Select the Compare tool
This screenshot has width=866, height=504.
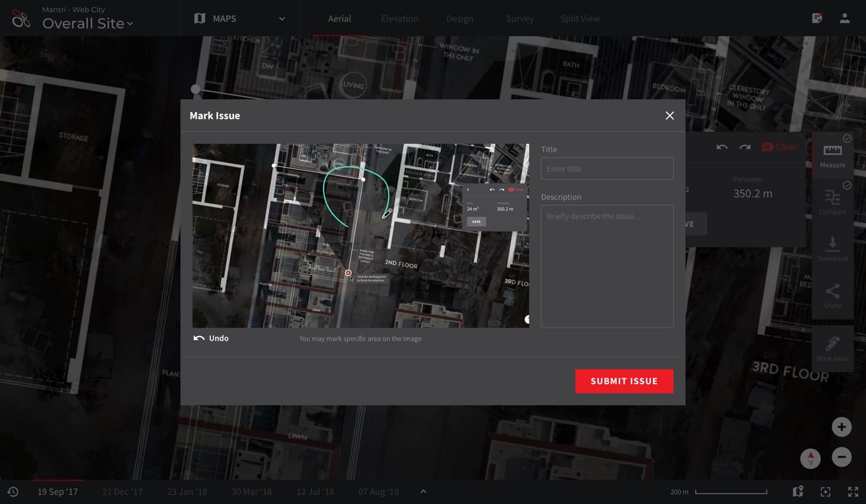click(x=832, y=201)
